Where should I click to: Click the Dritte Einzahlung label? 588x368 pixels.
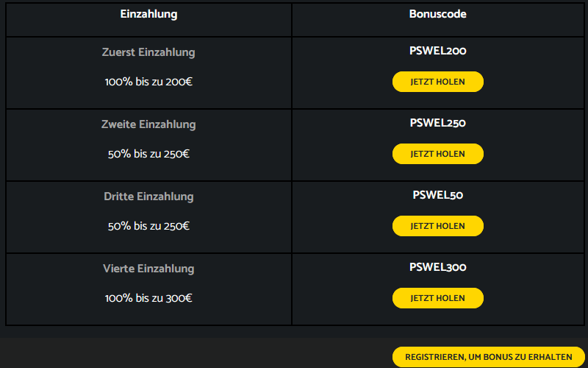click(148, 197)
